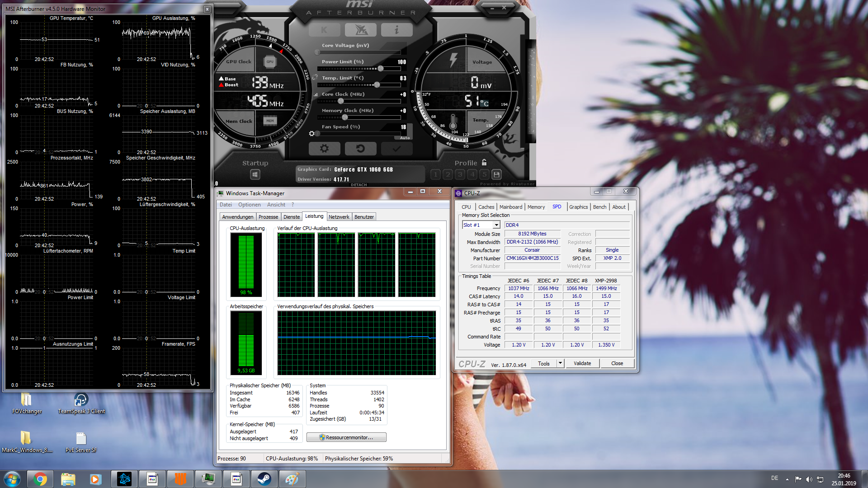Switch to the CPU-Z Memory tab

point(536,207)
